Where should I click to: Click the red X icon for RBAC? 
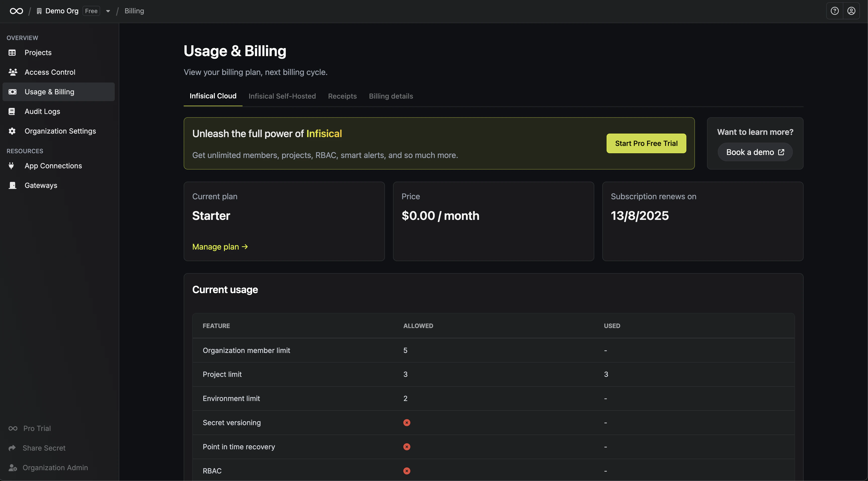tap(407, 471)
